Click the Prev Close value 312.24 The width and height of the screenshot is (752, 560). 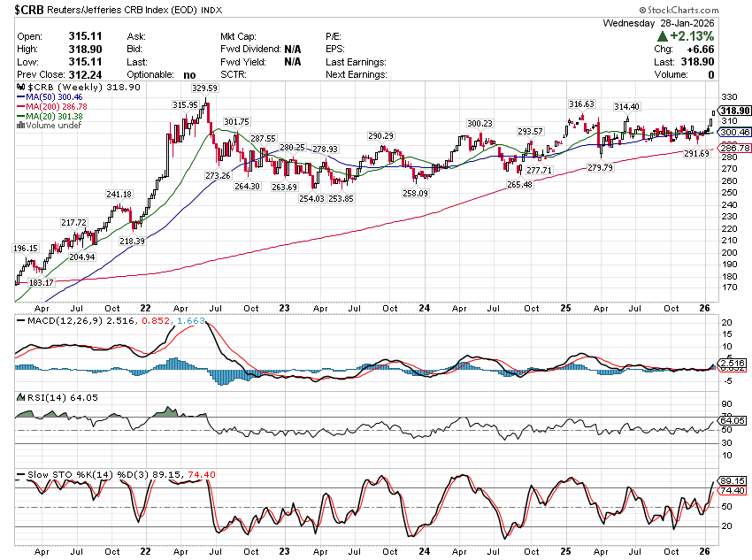click(82, 75)
